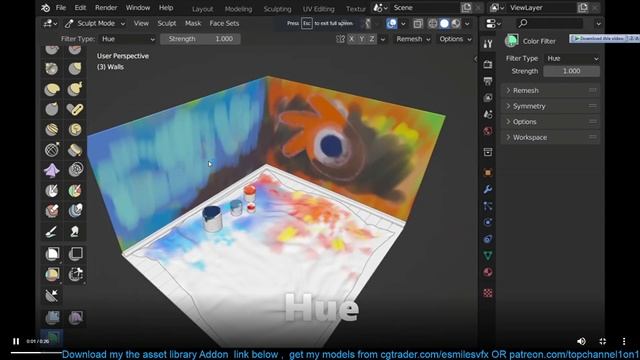This screenshot has width=640, height=360.
Task: Open Filter Type dropdown in header
Action: 128,39
